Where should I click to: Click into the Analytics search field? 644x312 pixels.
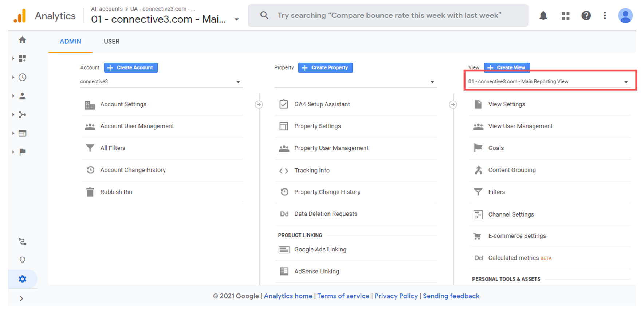[388, 16]
